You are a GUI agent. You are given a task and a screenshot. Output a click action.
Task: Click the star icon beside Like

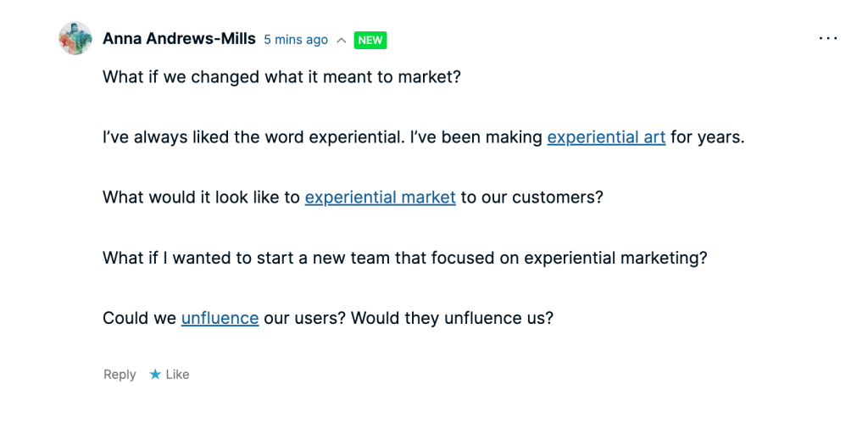pyautogui.click(x=155, y=374)
